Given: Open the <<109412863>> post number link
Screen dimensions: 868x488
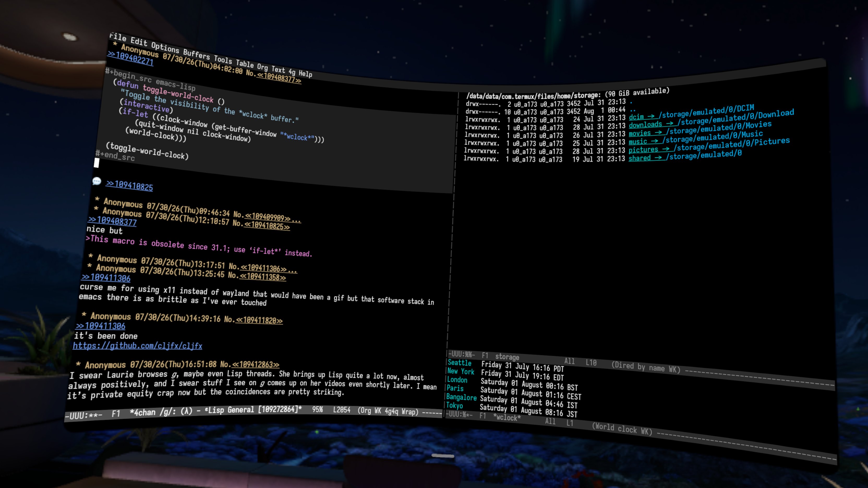Looking at the screenshot, I should [x=256, y=364].
